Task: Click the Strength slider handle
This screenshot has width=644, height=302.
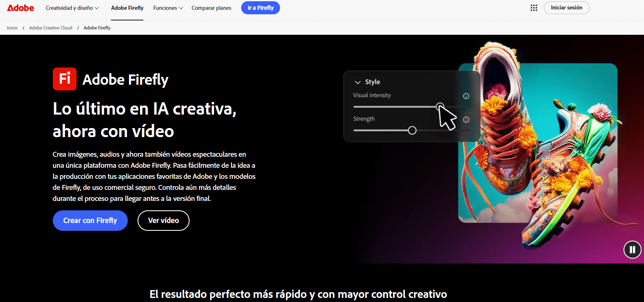Action: [x=412, y=131]
